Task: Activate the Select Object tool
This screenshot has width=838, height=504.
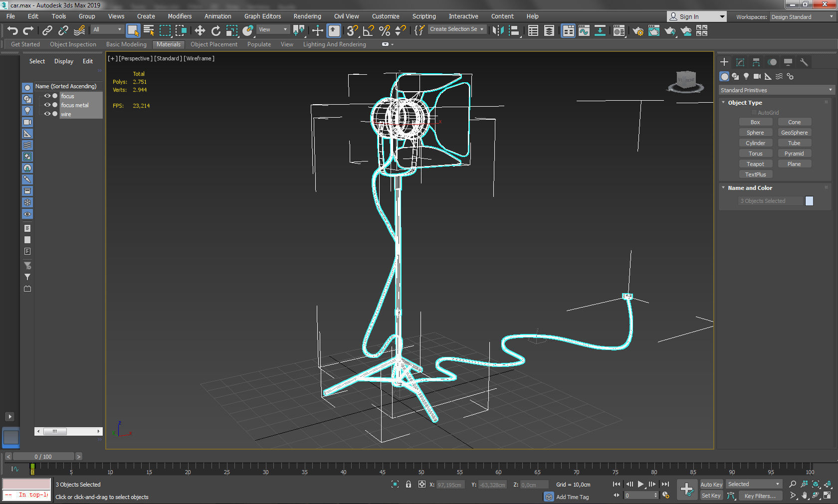Action: coord(133,31)
